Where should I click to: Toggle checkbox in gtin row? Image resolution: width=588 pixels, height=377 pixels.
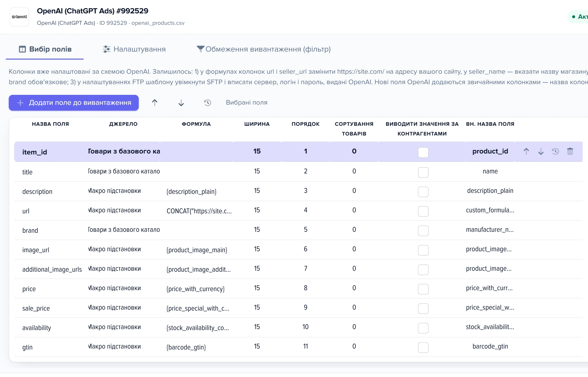coord(423,347)
